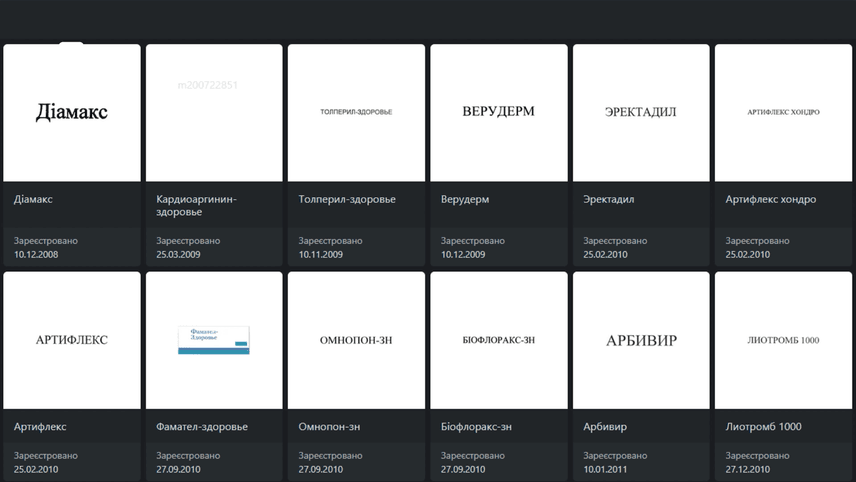
Task: Open the ЛИОТРОМБ 1000 logo image
Action: coord(783,340)
